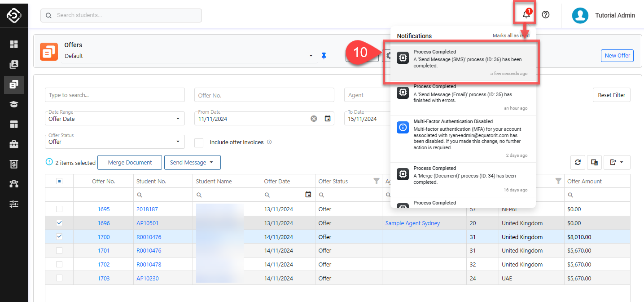Uncheck the row for offer 1696
The height and width of the screenshot is (302, 644).
tap(59, 223)
